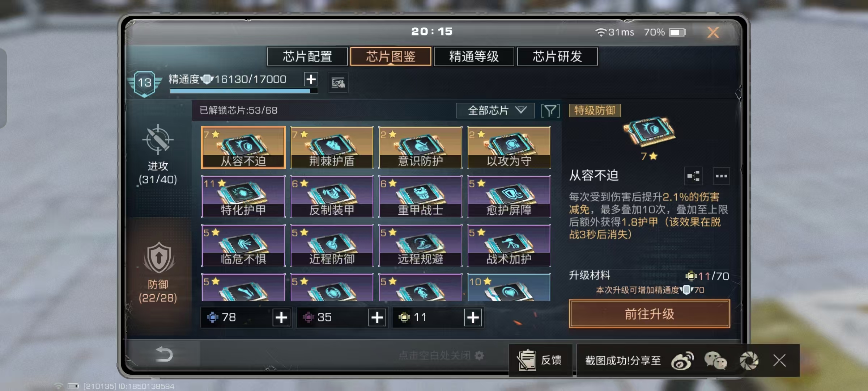Open the chip filter funnel icon

click(550, 110)
